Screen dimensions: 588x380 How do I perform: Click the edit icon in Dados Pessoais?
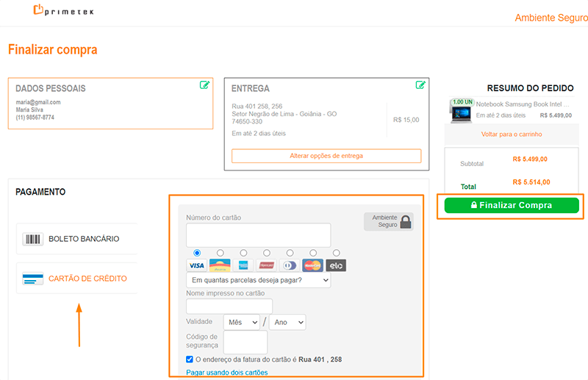point(204,85)
